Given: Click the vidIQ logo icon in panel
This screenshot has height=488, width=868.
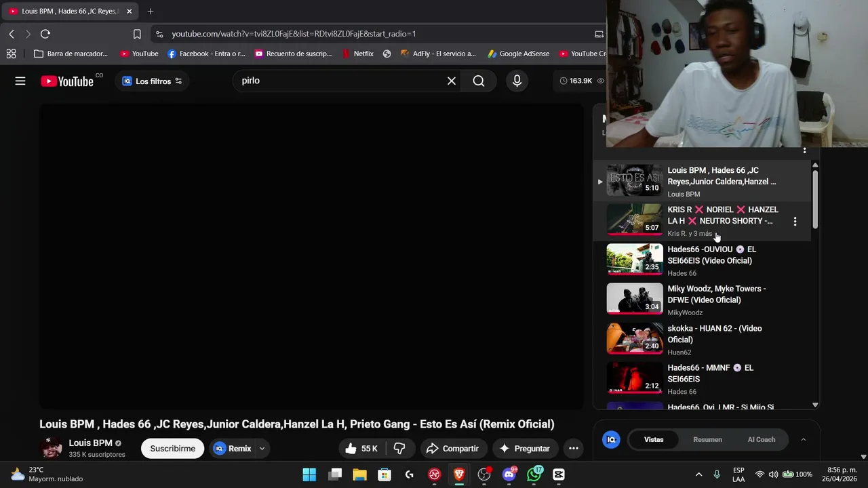Looking at the screenshot, I should [x=611, y=439].
